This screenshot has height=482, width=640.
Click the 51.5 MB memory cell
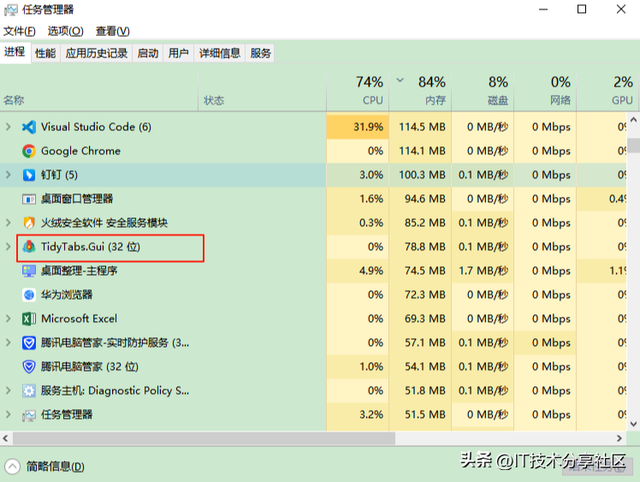point(420,415)
